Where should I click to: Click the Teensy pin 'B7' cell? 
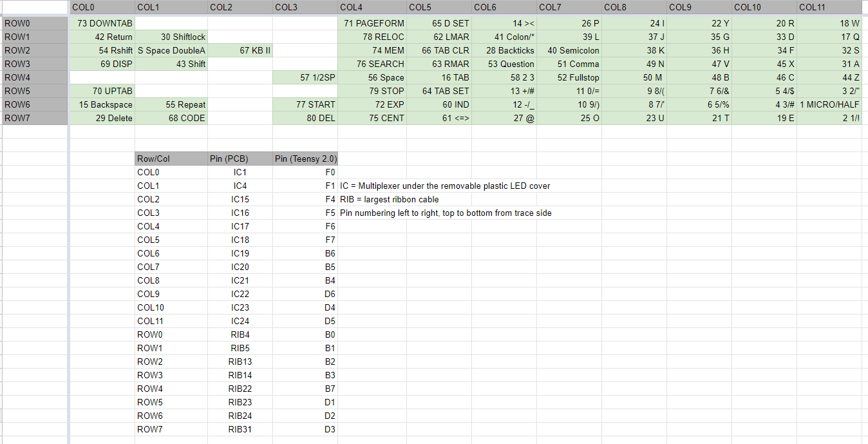[305, 389]
